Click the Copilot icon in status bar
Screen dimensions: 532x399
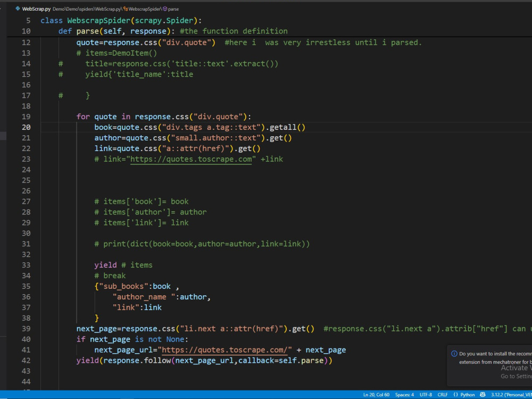click(483, 395)
